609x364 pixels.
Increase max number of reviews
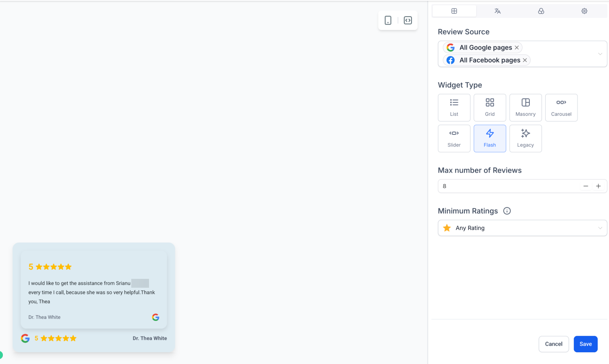[x=598, y=186]
